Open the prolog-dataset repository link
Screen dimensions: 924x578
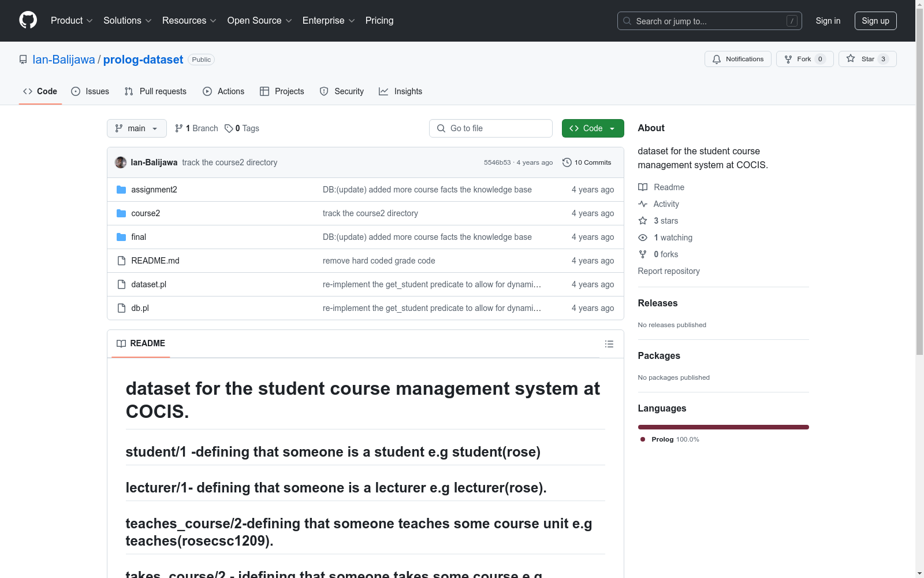click(x=143, y=60)
